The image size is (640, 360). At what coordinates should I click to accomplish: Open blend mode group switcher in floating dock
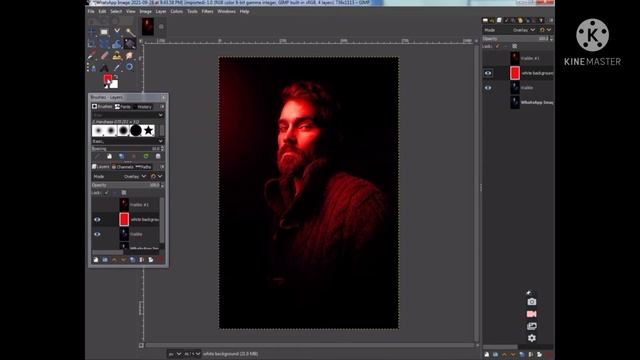tap(157, 176)
